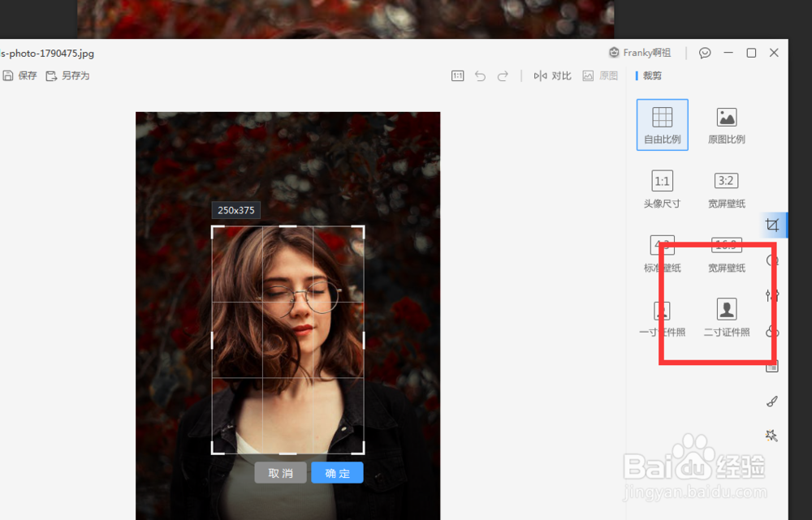Close the image editor window
The image size is (812, 520).
(x=774, y=53)
